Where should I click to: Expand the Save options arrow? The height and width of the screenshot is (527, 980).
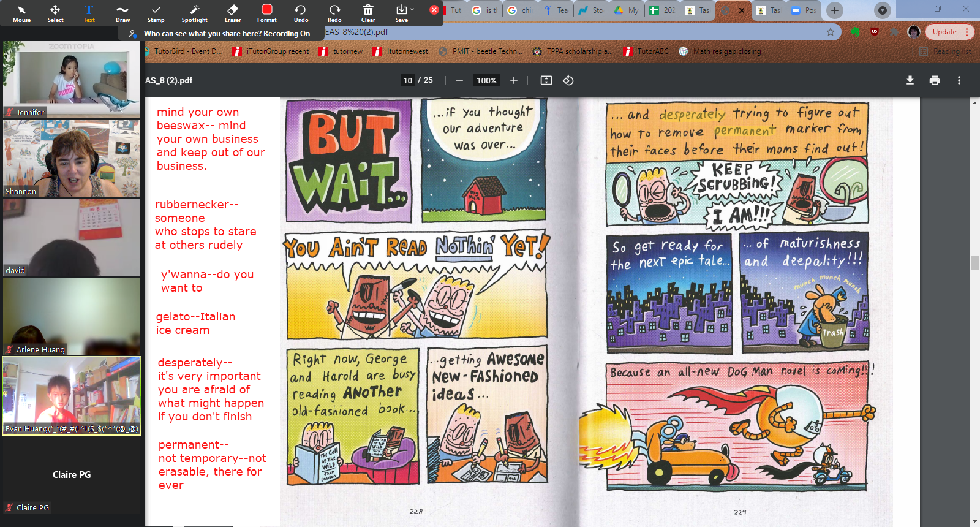[412, 9]
